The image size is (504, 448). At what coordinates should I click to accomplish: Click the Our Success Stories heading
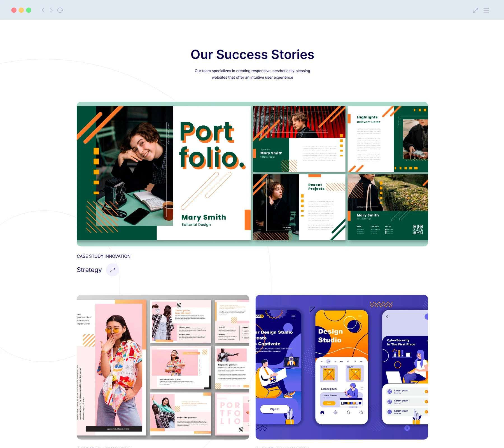pyautogui.click(x=252, y=55)
